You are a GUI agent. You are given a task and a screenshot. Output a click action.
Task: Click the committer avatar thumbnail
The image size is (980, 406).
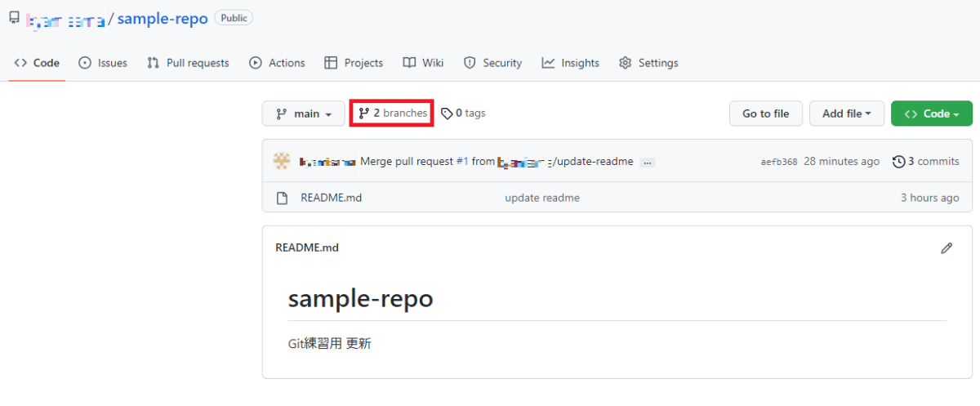[x=282, y=161]
